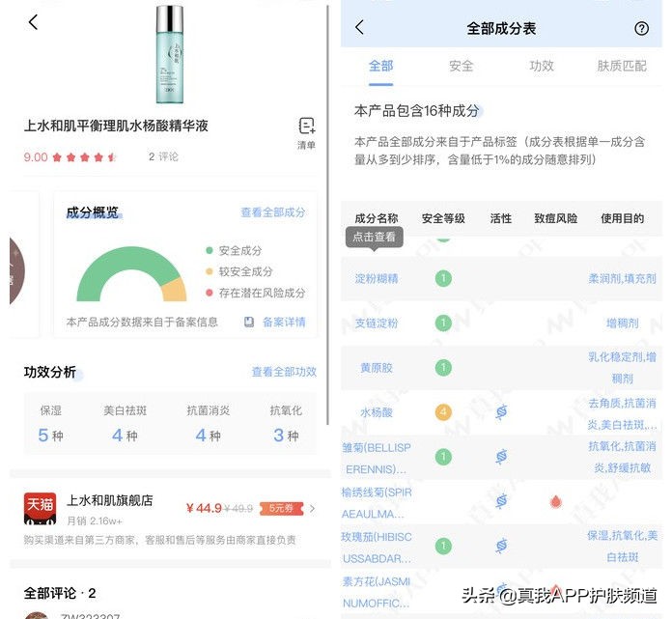
Task: Click the 较安全成分 yellow legend dot
Action: (x=210, y=271)
